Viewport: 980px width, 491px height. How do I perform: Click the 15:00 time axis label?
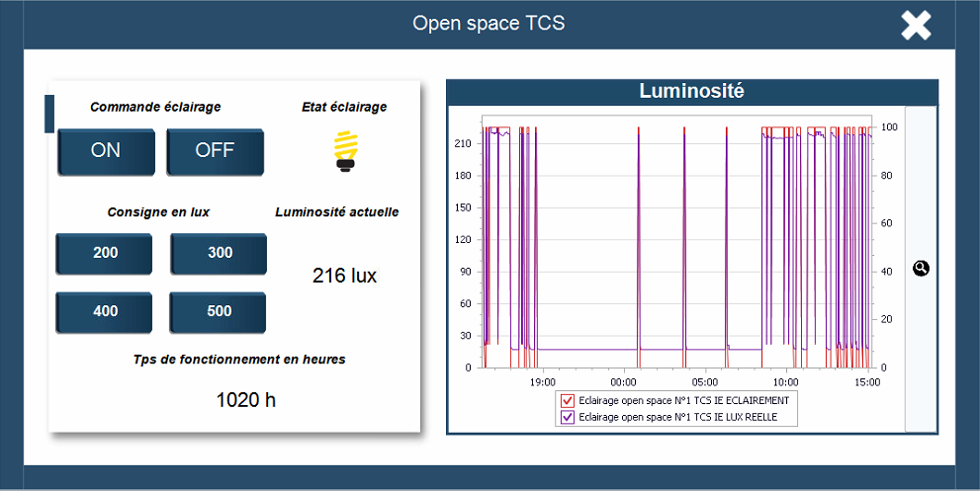(867, 382)
